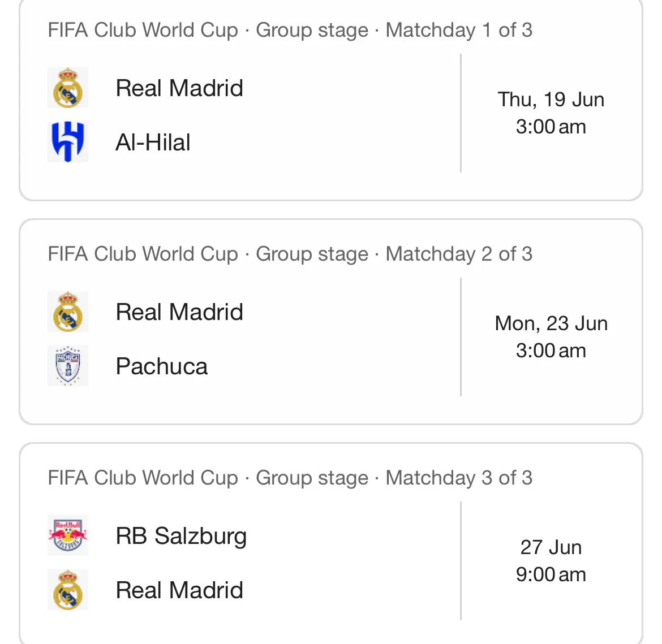The width and height of the screenshot is (662, 644).
Task: Select Real Madrid name under RB Salzburg
Action: tap(179, 590)
